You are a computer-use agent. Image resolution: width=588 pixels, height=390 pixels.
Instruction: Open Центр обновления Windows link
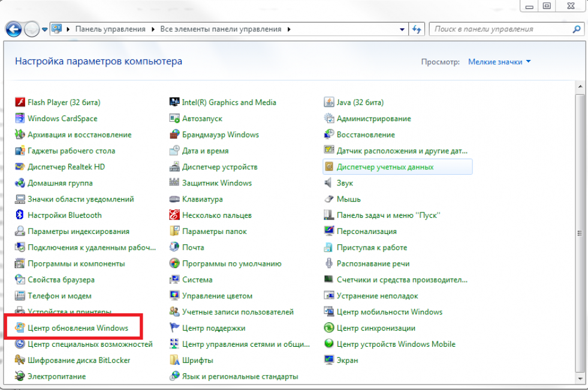pyautogui.click(x=78, y=328)
